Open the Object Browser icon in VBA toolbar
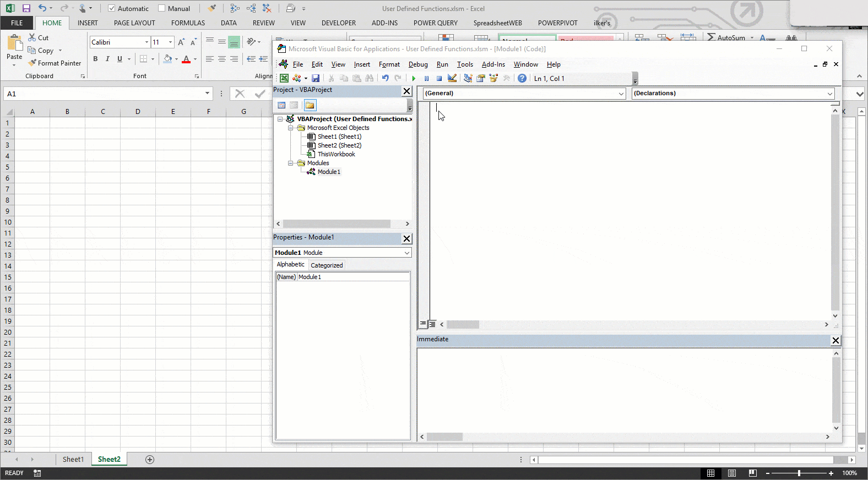The image size is (868, 480). tap(493, 78)
